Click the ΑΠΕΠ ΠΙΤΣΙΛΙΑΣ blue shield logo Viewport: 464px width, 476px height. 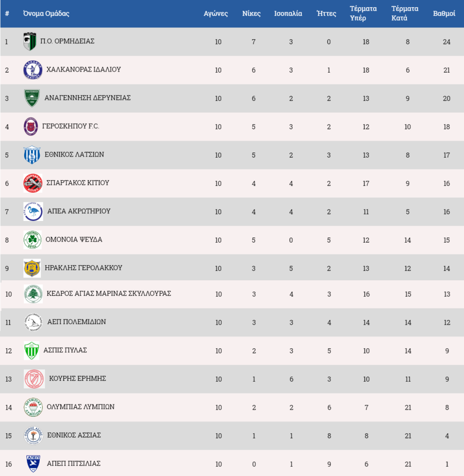(33, 464)
